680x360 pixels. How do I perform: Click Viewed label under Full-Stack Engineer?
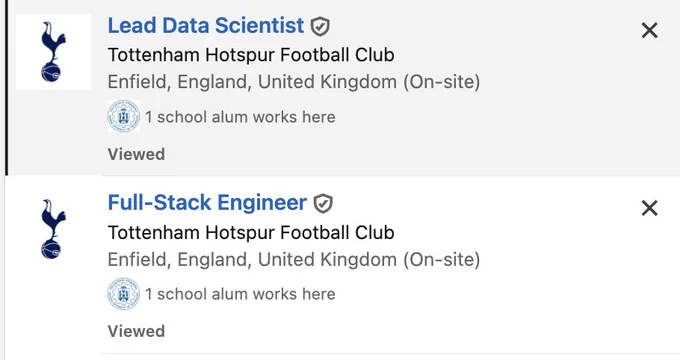(136, 331)
